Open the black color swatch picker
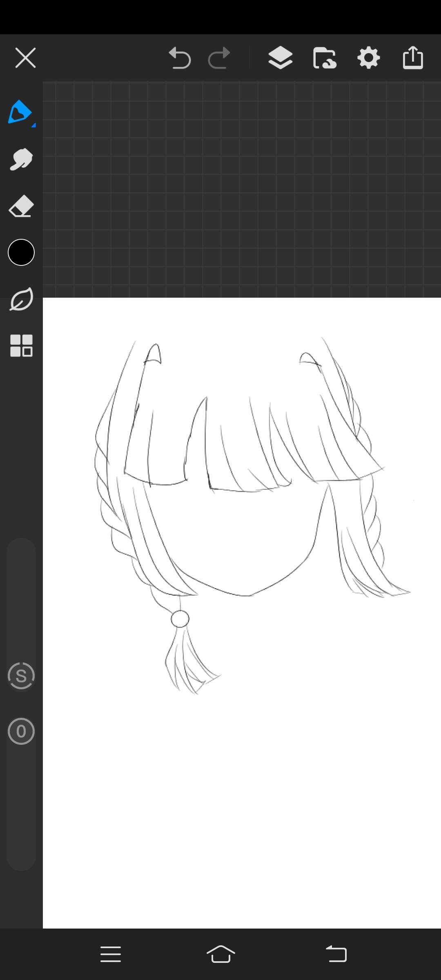Image resolution: width=441 pixels, height=980 pixels. 21,252
